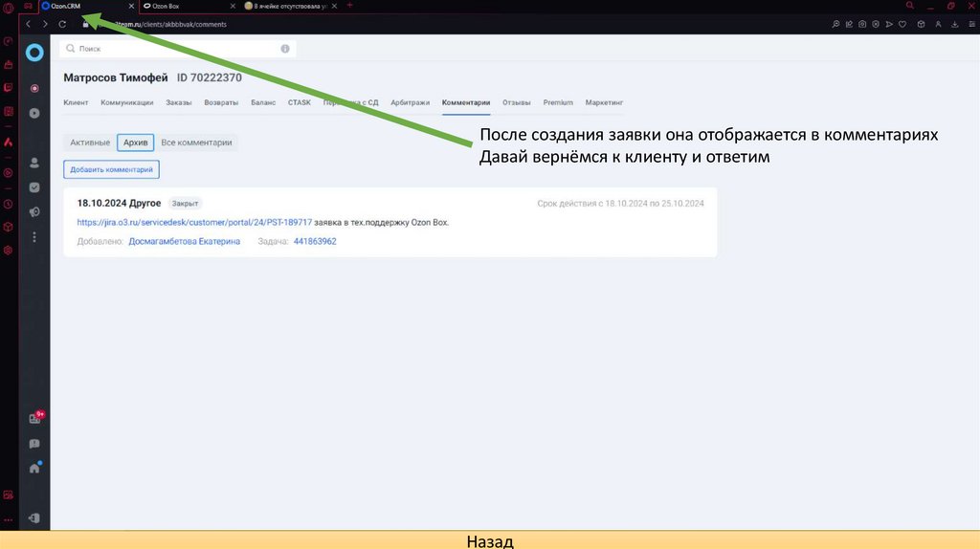This screenshot has height=549, width=980.
Task: Open task link 441863962
Action: pos(315,241)
